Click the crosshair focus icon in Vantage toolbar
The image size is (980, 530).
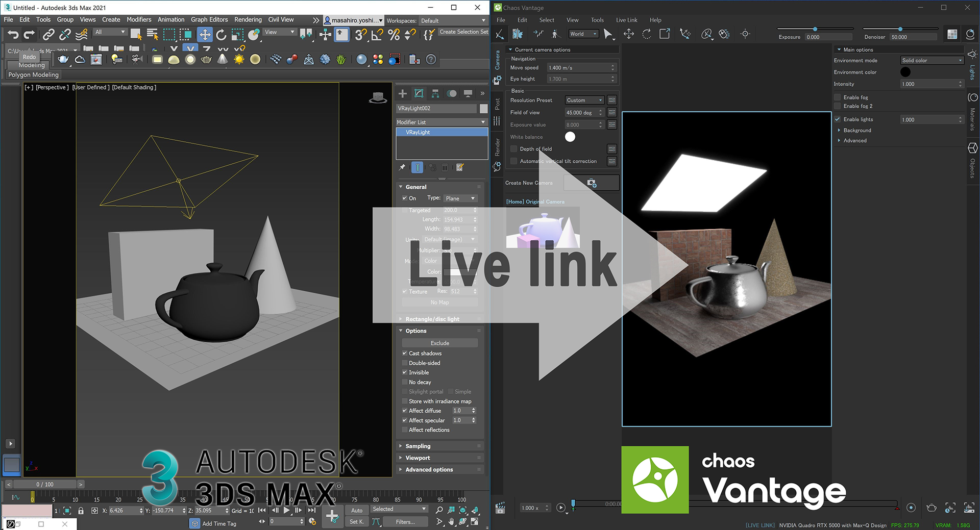[x=745, y=34]
